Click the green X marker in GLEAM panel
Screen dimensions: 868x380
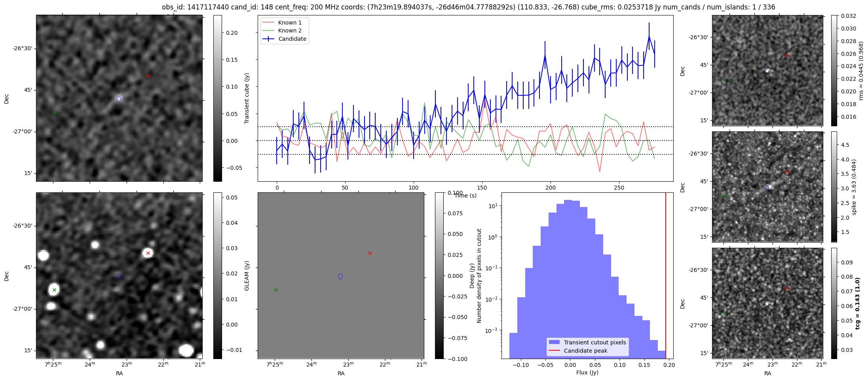click(276, 290)
